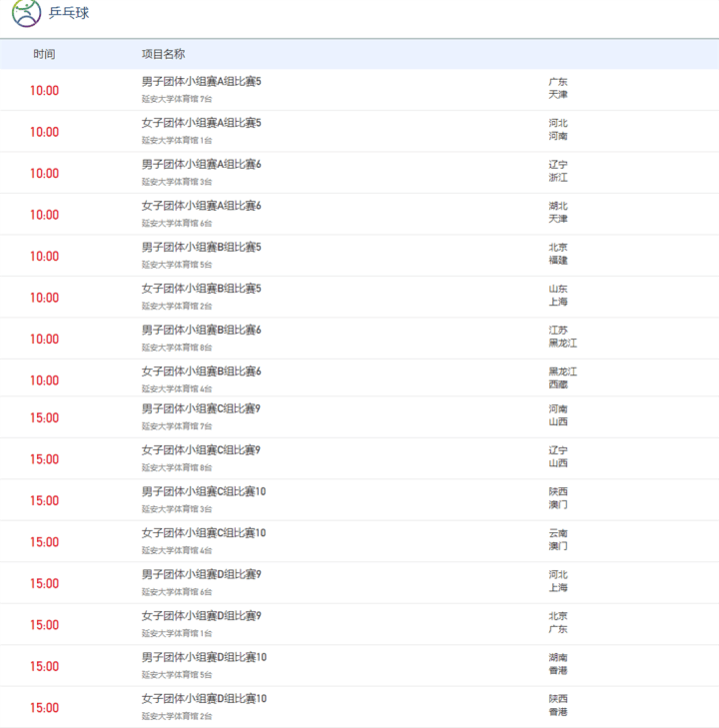Select team 湖北
This screenshot has height=728, width=719.
(x=558, y=206)
